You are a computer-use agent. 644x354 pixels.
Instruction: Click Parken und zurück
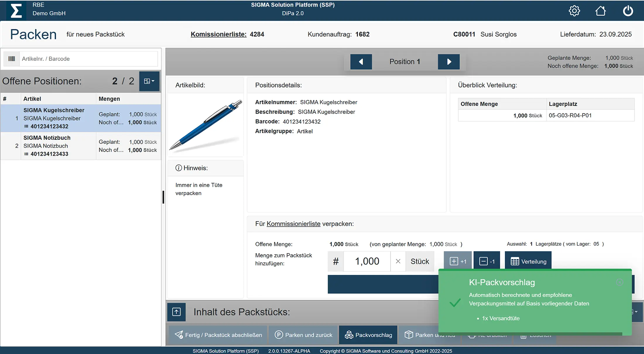tap(304, 335)
